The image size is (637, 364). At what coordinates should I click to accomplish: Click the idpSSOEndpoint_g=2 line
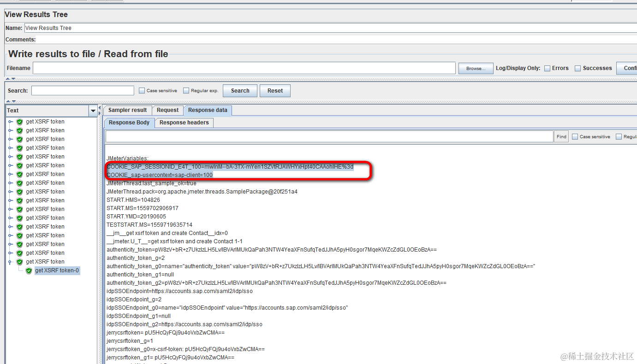(x=134, y=299)
